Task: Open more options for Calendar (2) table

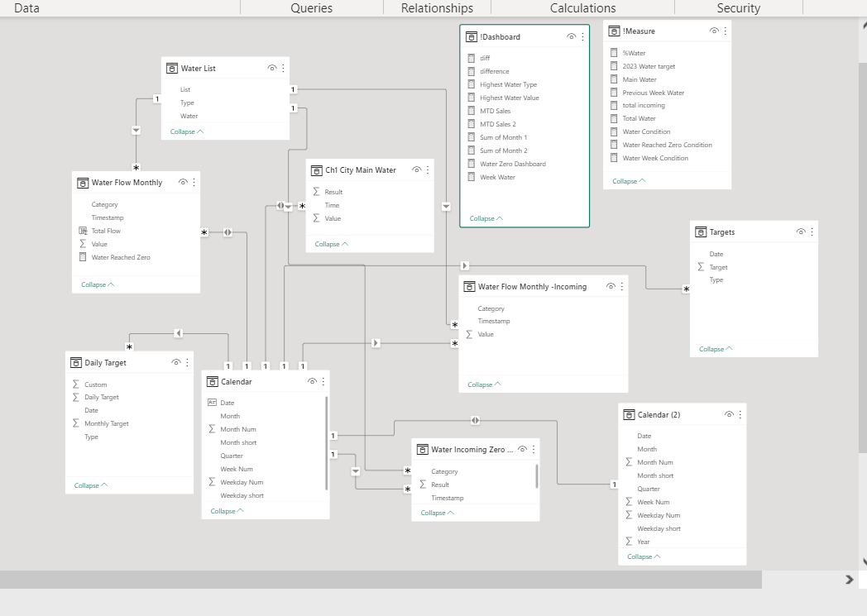Action: click(740, 414)
